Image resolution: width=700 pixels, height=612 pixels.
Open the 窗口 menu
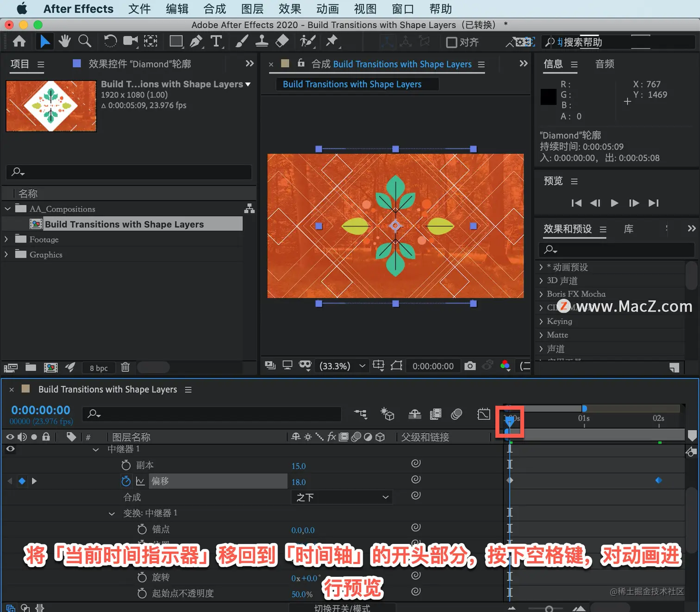(x=403, y=9)
